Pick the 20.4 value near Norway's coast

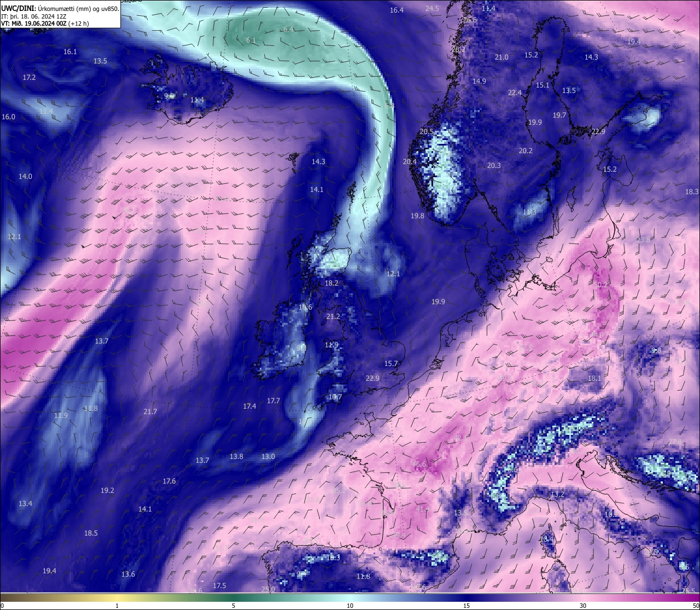tap(410, 162)
